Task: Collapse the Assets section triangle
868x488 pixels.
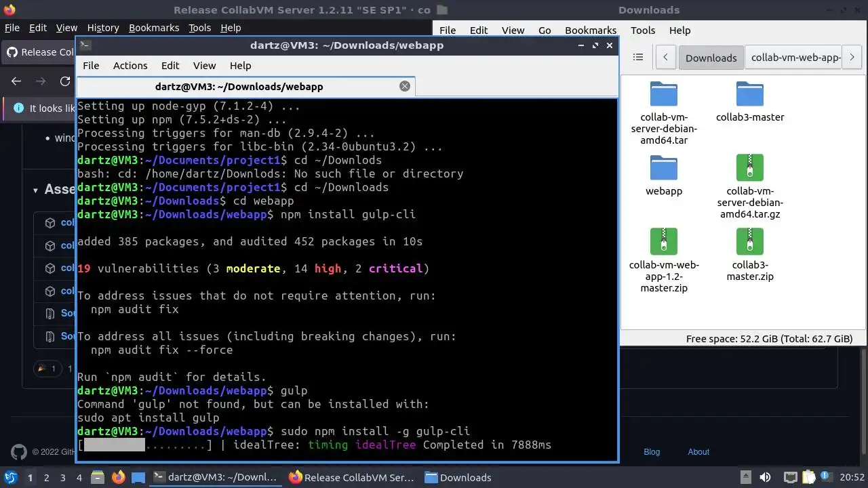Action: [35, 190]
